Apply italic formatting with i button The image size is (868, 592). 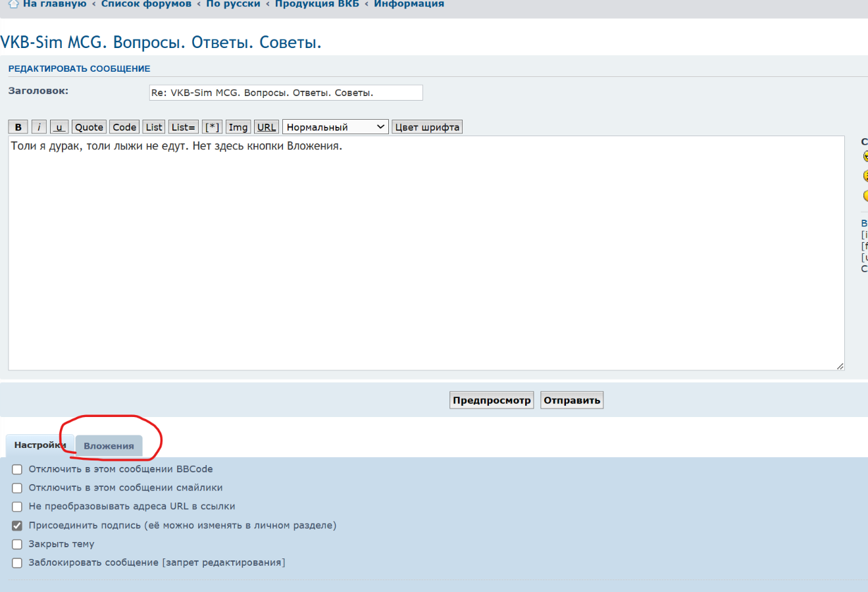[39, 127]
